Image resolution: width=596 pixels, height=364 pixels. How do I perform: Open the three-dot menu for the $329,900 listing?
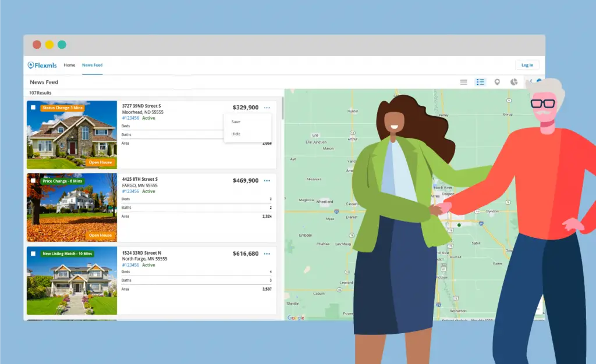[x=267, y=108]
